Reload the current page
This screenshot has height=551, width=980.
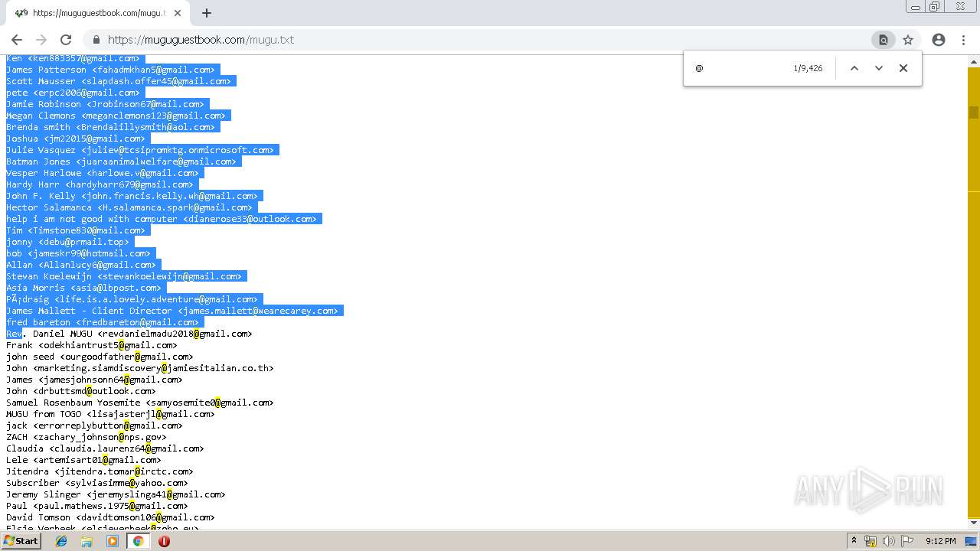pos(66,40)
